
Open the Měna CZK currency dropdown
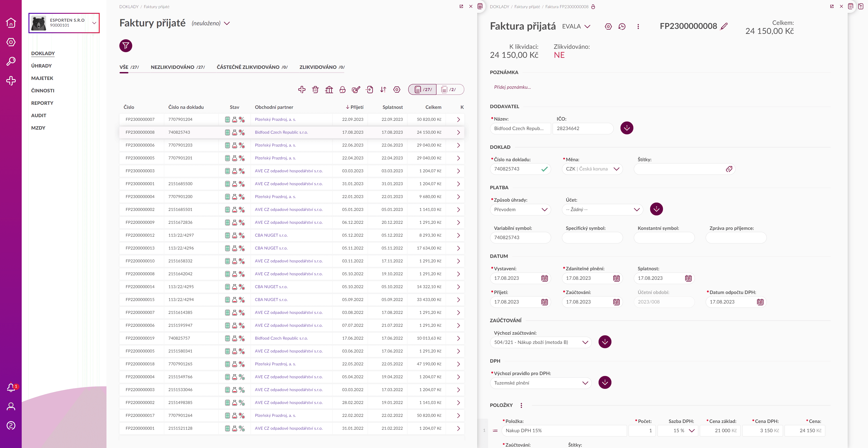(592, 169)
